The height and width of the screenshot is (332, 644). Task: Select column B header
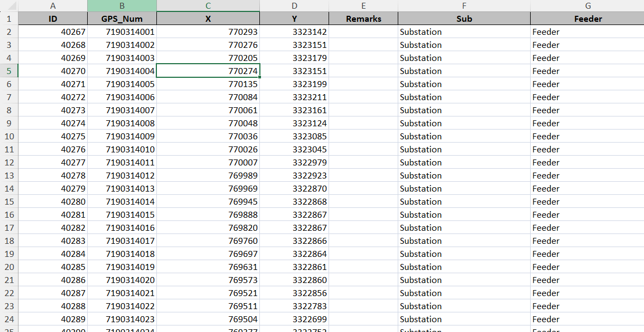click(122, 6)
